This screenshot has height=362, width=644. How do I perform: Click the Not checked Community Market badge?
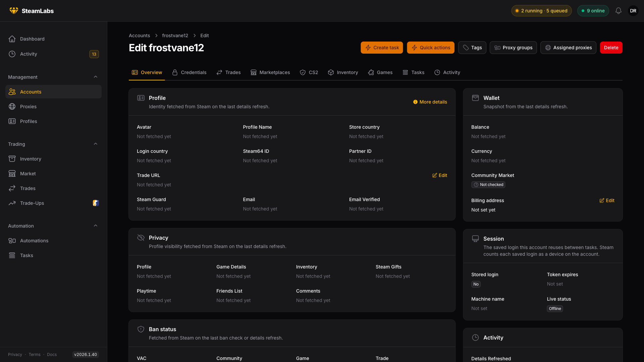[488, 185]
